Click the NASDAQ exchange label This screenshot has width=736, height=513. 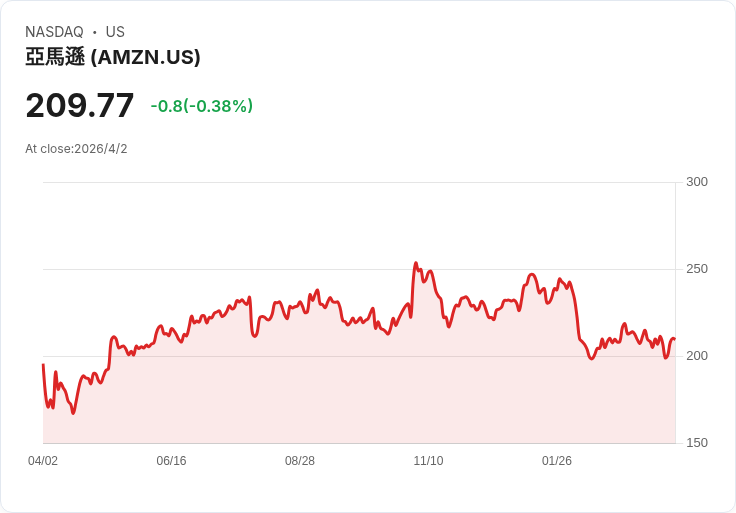click(x=54, y=32)
